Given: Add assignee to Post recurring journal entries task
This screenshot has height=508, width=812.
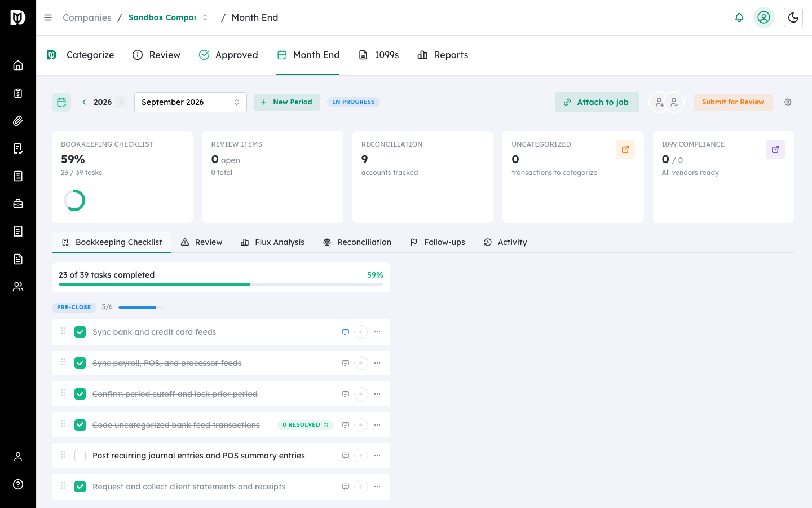Looking at the screenshot, I should 361,456.
